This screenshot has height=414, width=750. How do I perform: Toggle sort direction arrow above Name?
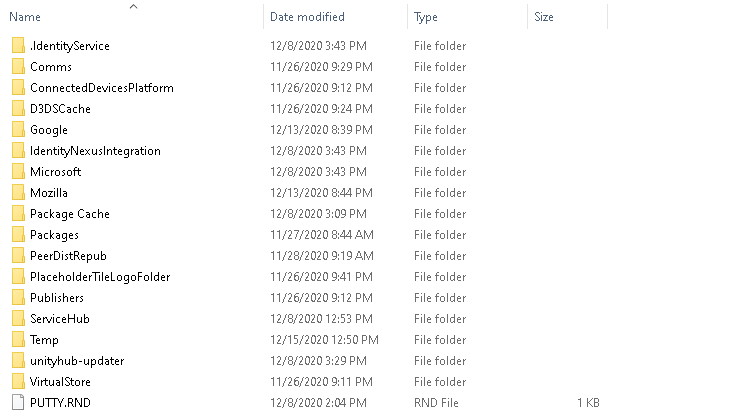point(133,6)
